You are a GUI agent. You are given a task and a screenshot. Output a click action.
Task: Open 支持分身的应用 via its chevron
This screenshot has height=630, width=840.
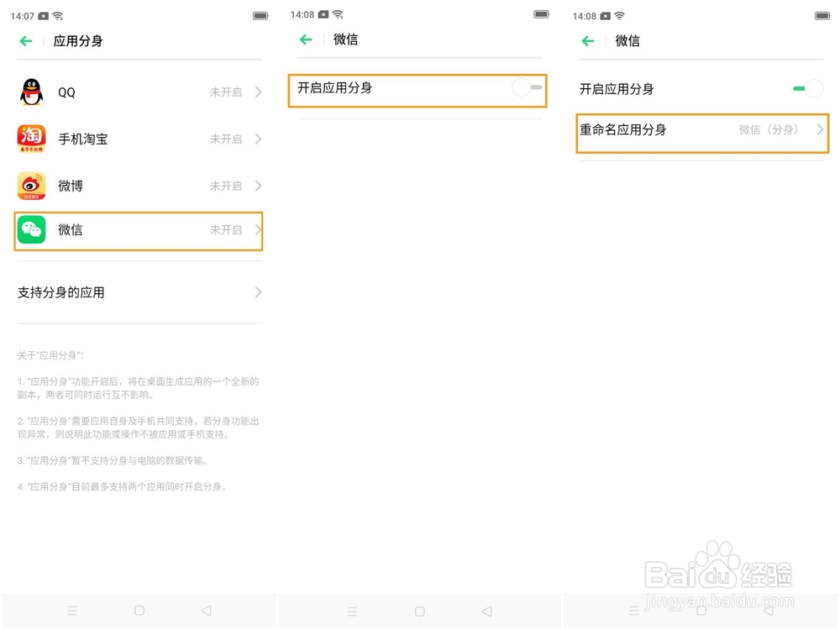(x=260, y=291)
